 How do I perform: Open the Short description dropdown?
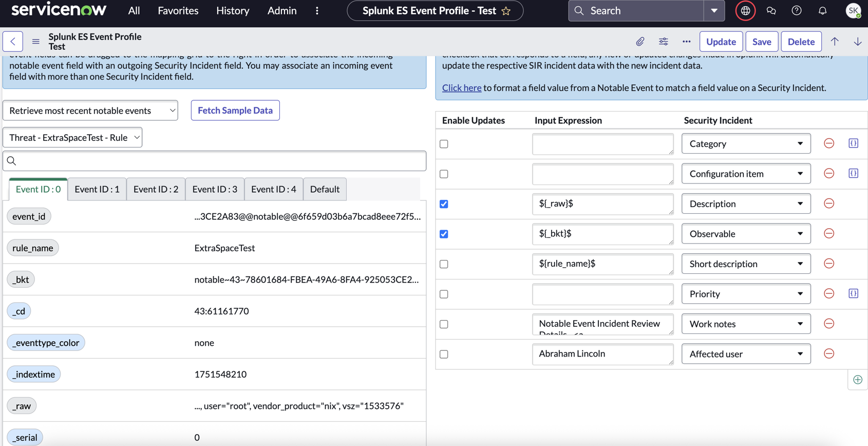coord(746,264)
